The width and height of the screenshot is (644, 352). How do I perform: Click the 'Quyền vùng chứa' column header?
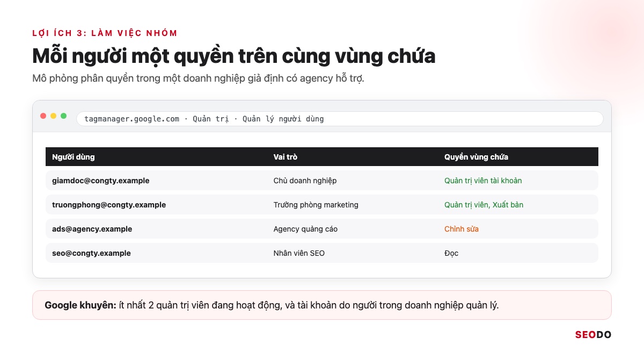click(x=476, y=157)
